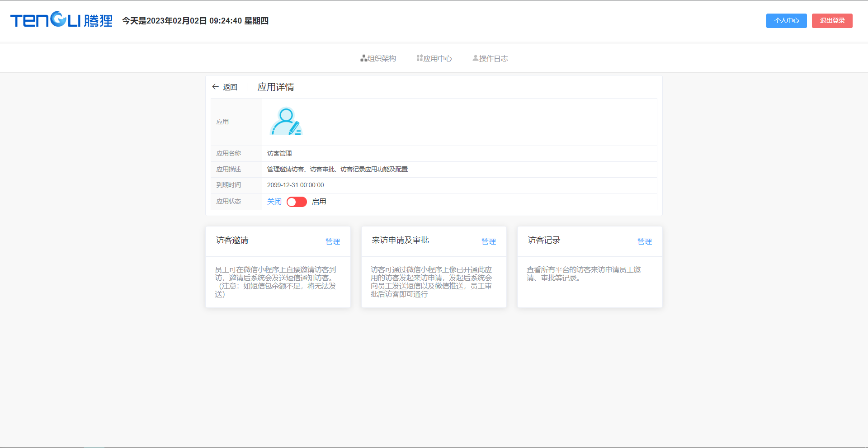Screen dimensions: 868x448
Task: Open 应用中心 navigation tab
Action: pyautogui.click(x=434, y=58)
